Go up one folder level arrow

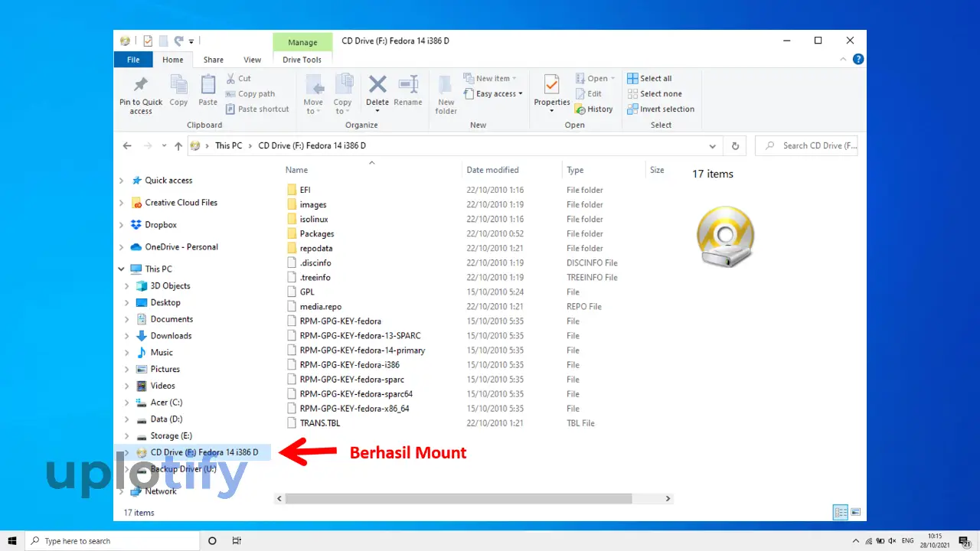[178, 145]
